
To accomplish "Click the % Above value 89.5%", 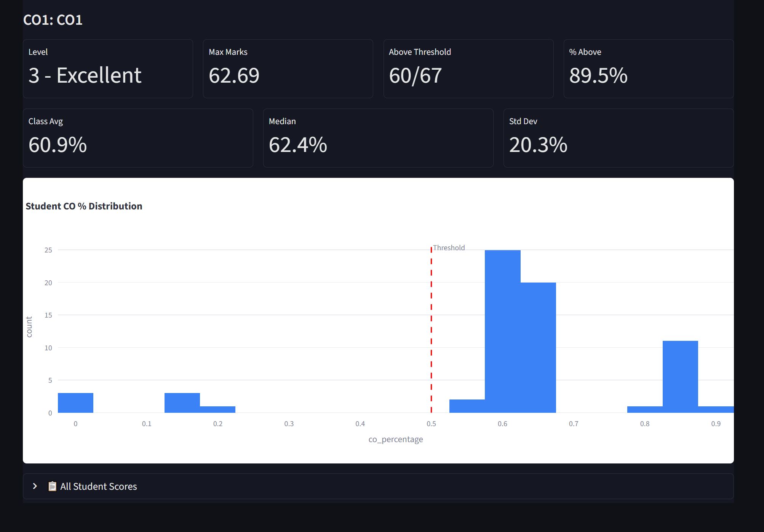I will pos(598,75).
